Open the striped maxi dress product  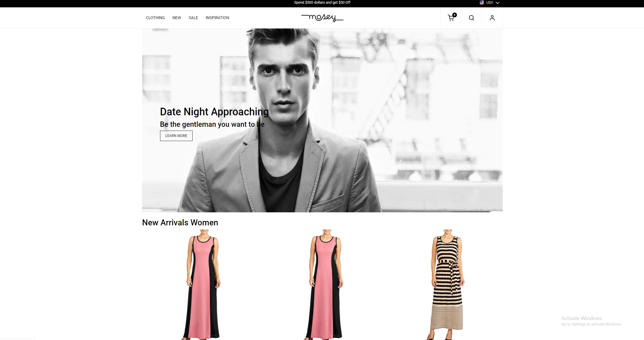click(x=448, y=284)
